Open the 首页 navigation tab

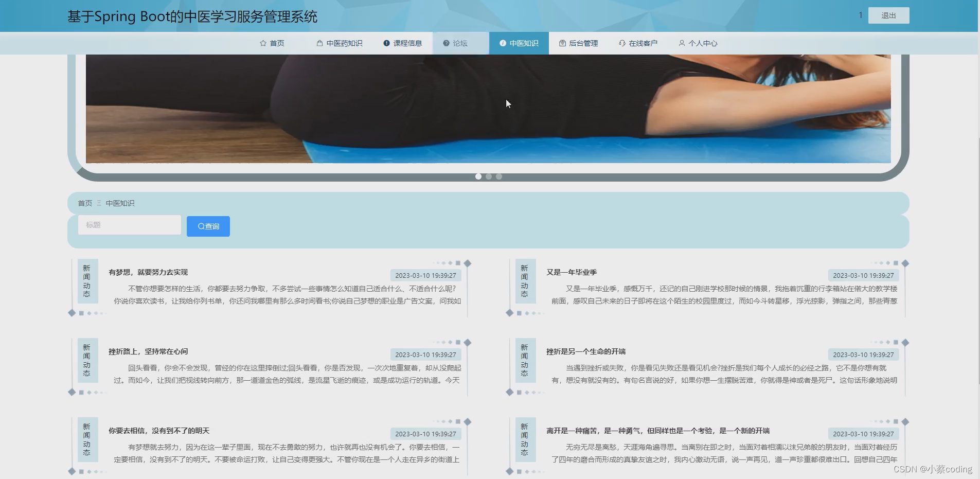click(x=272, y=43)
